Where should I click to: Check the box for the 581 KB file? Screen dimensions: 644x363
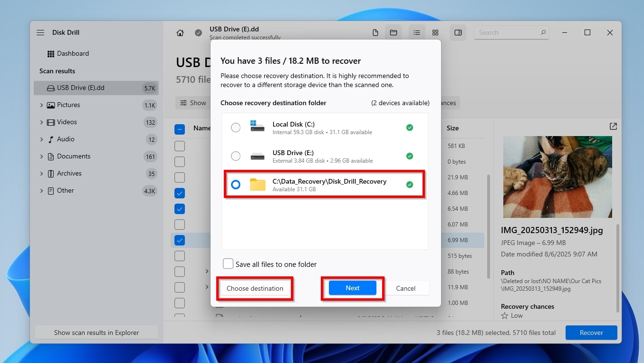point(180,146)
